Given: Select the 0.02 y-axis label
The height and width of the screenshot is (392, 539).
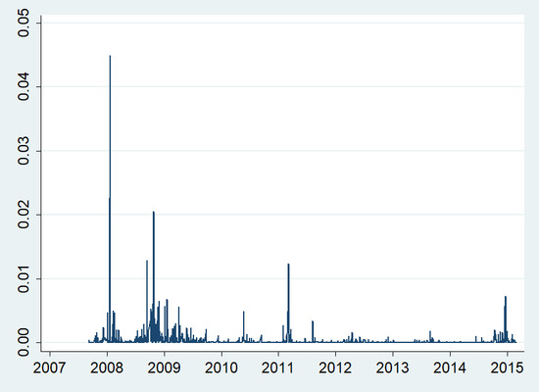Looking at the screenshot, I should point(24,215).
